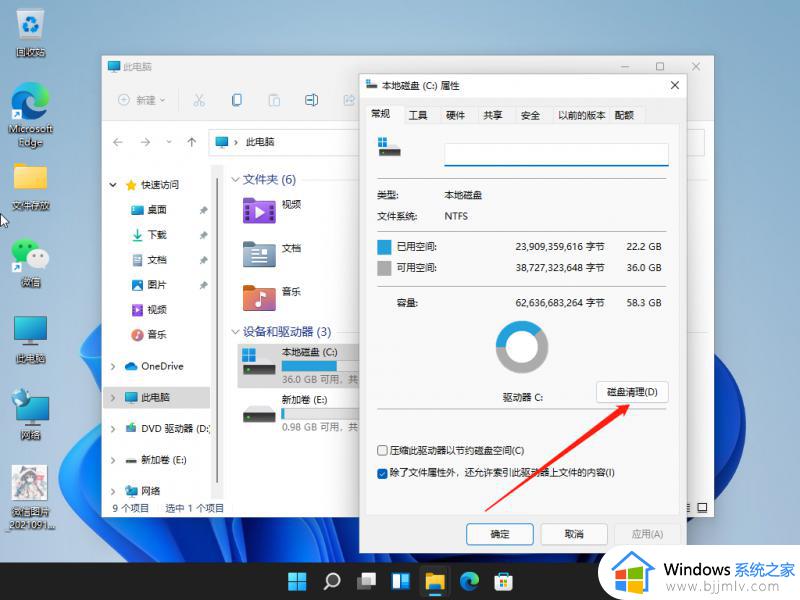The height and width of the screenshot is (600, 800).
Task: Expand the 此电脑 tree node chevron
Action: [113, 397]
